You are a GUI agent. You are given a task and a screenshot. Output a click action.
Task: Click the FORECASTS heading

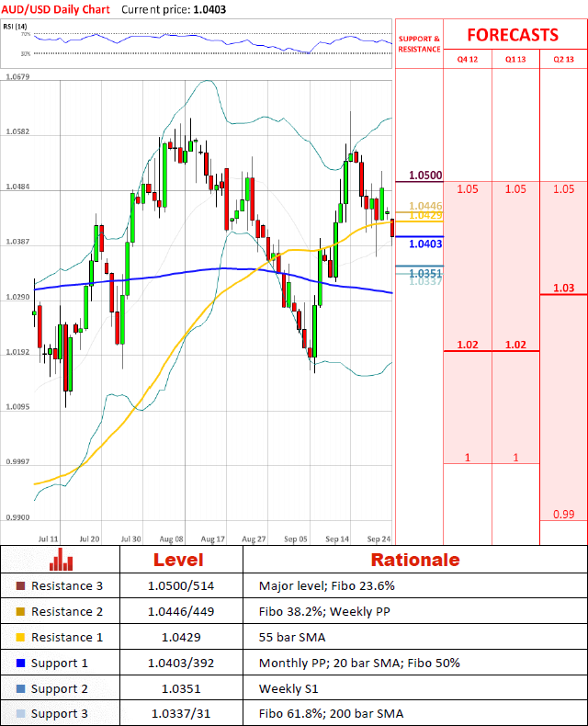pyautogui.click(x=512, y=35)
